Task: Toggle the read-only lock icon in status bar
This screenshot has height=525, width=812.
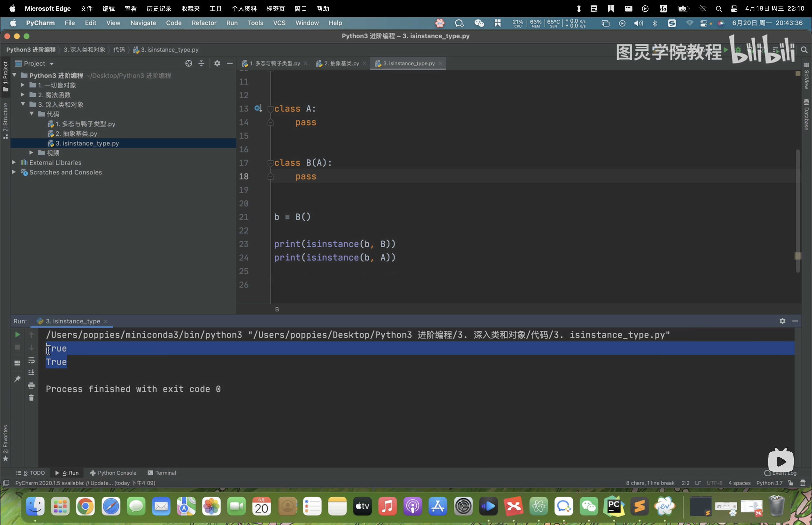Action: [791, 483]
